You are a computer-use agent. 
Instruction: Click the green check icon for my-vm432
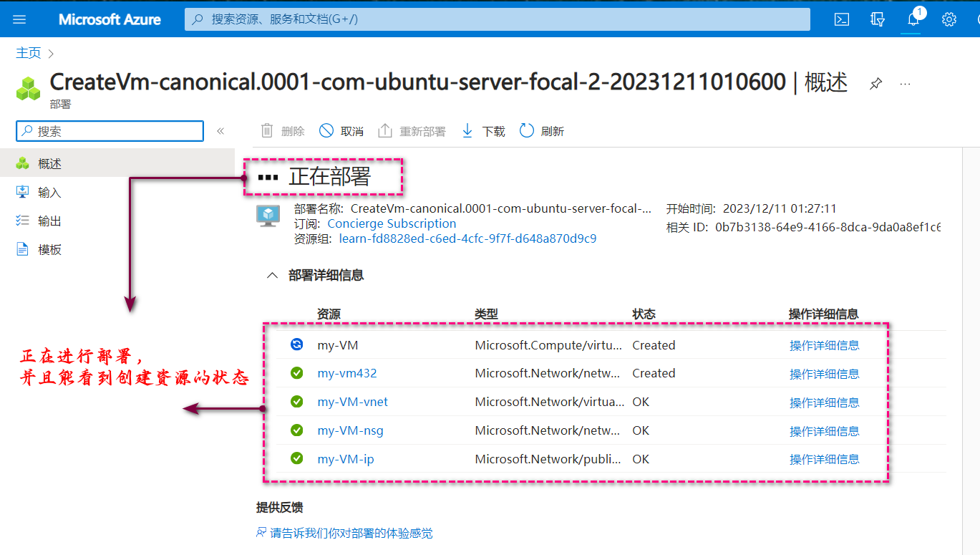click(296, 373)
